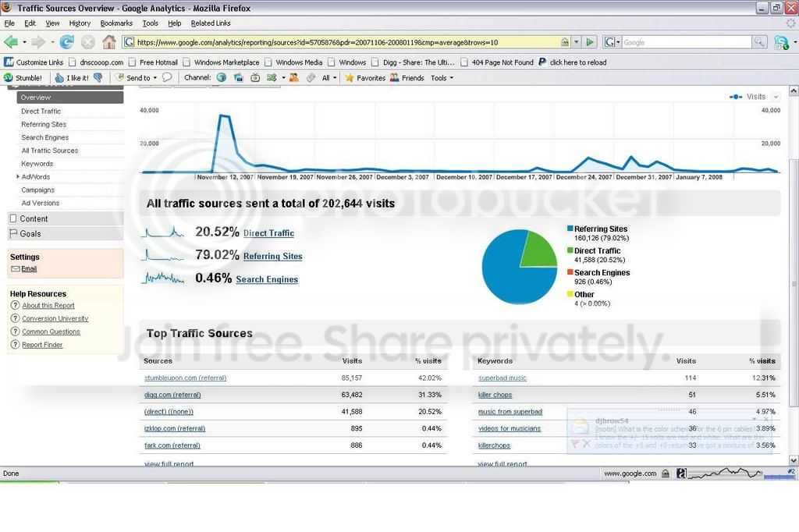The image size is (799, 532).
Task: Open the History menu
Action: (x=80, y=23)
